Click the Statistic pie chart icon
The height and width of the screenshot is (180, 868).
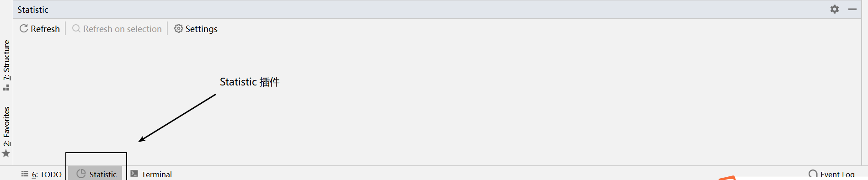[81, 174]
